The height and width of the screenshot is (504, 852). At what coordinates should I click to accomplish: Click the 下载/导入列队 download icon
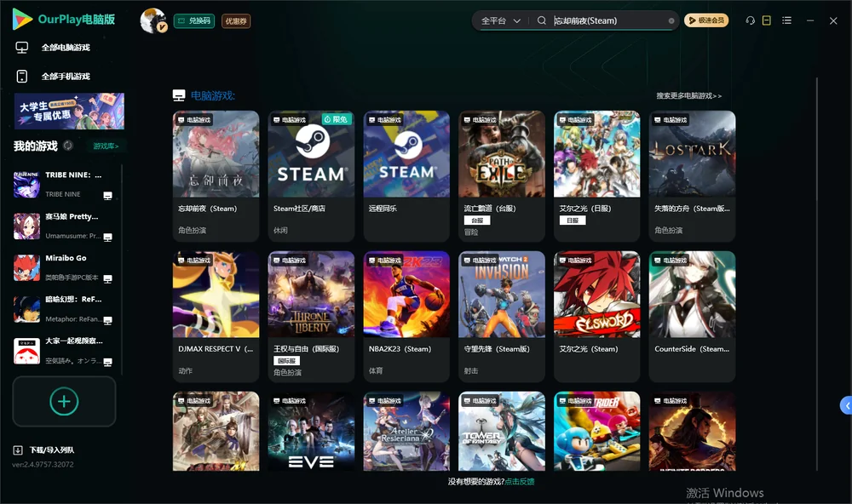(18, 450)
